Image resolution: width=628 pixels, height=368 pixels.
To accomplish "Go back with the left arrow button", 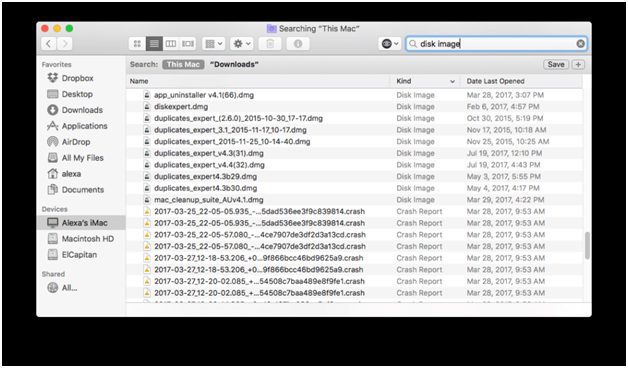I will 49,44.
